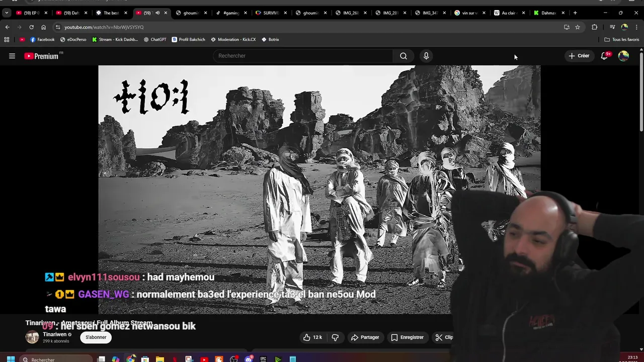Open Epic Games launcher from taskbar
The width and height of the screenshot is (644, 362).
[263, 359]
